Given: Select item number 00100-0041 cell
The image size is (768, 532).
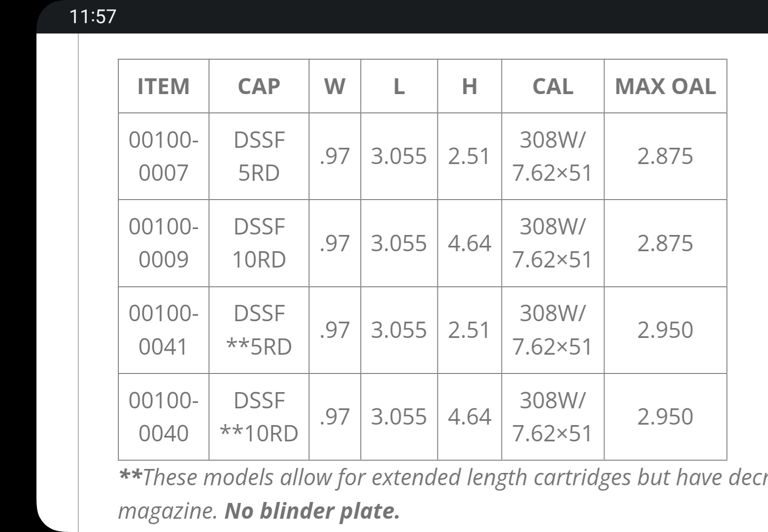Looking at the screenshot, I should (x=164, y=330).
